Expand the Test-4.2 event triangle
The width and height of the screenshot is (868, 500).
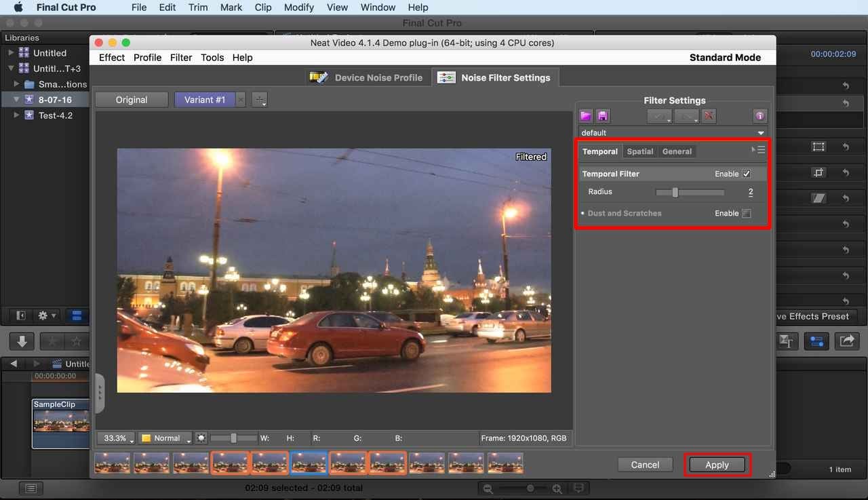click(17, 115)
